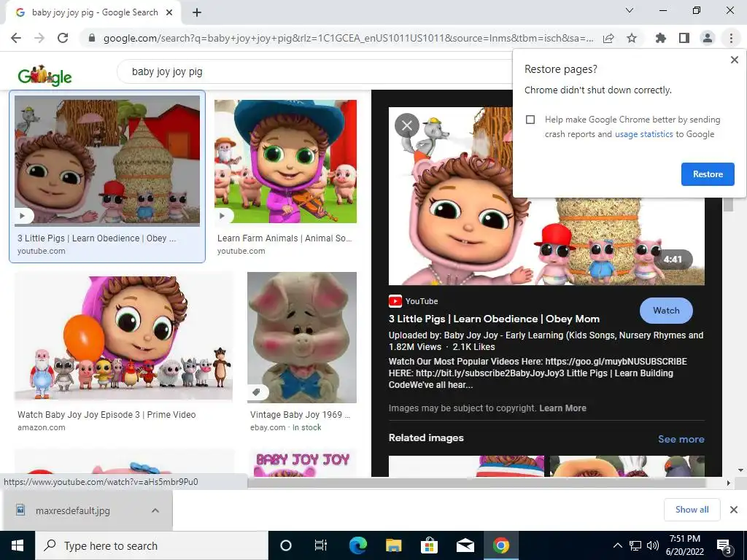Open the downloaded maxresdefault.jpg file
Viewport: 747px width, 560px height.
click(x=72, y=510)
